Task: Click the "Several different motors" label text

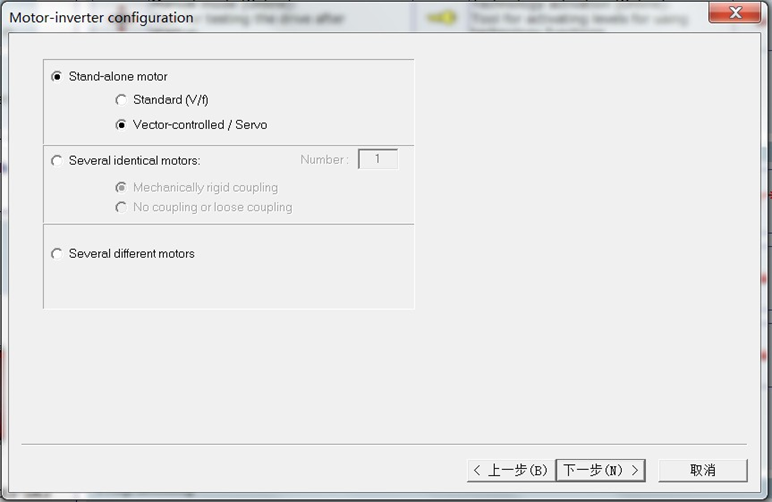Action: point(131,254)
